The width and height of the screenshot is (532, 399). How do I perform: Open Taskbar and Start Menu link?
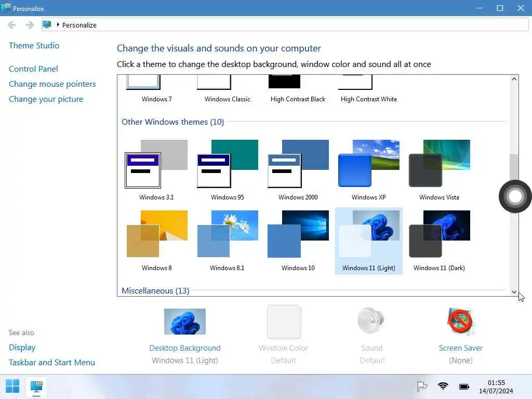pyautogui.click(x=52, y=362)
